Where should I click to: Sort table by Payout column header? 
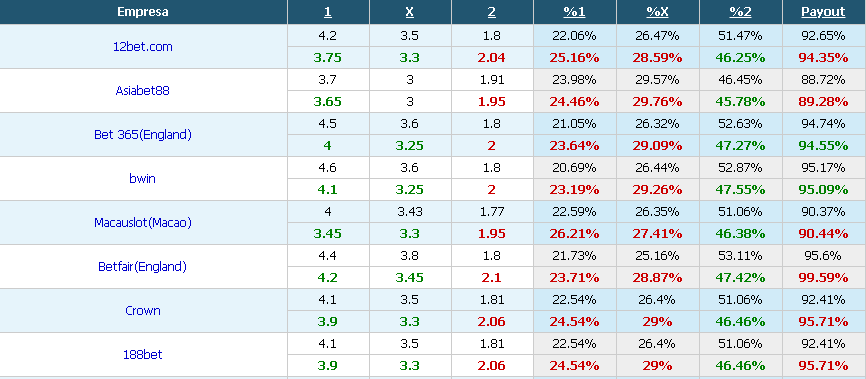point(823,12)
